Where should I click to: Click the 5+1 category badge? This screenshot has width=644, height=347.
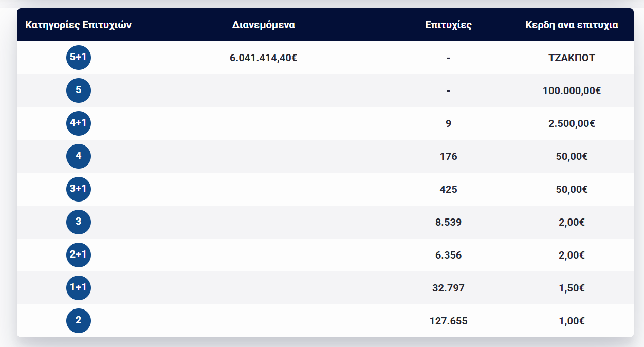pos(79,58)
